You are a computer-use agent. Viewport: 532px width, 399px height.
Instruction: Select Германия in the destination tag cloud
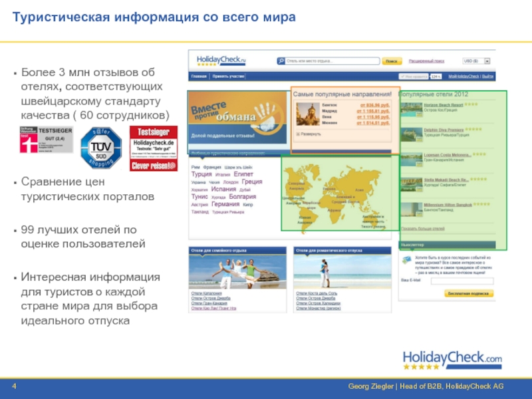pos(225,204)
